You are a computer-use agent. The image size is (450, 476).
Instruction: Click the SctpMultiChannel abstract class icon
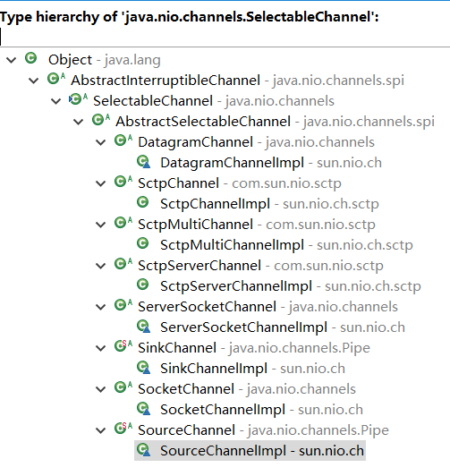[123, 223]
